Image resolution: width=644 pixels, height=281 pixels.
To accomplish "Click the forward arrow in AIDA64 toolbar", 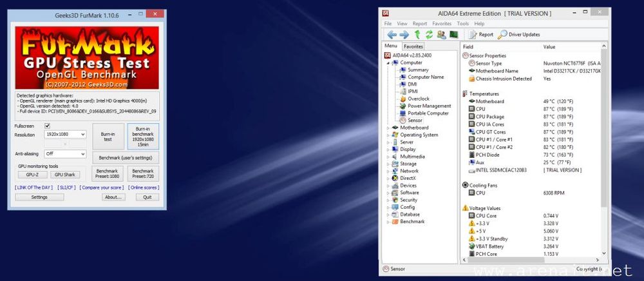I will pyautogui.click(x=404, y=34).
